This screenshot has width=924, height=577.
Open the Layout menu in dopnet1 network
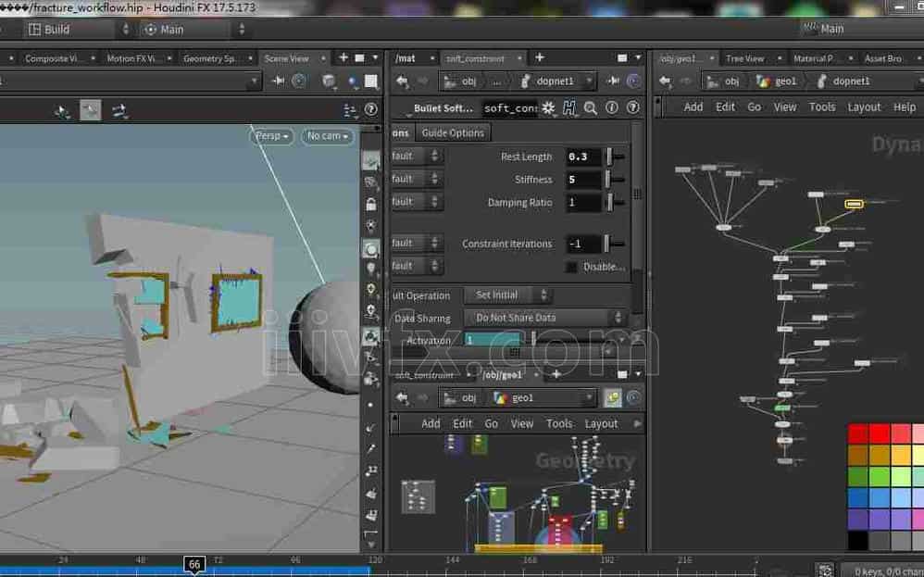[864, 107]
